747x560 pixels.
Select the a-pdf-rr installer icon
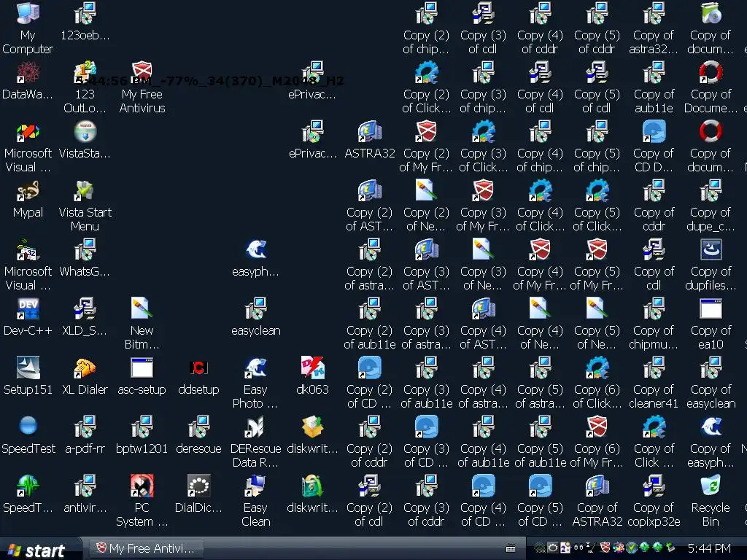click(85, 427)
